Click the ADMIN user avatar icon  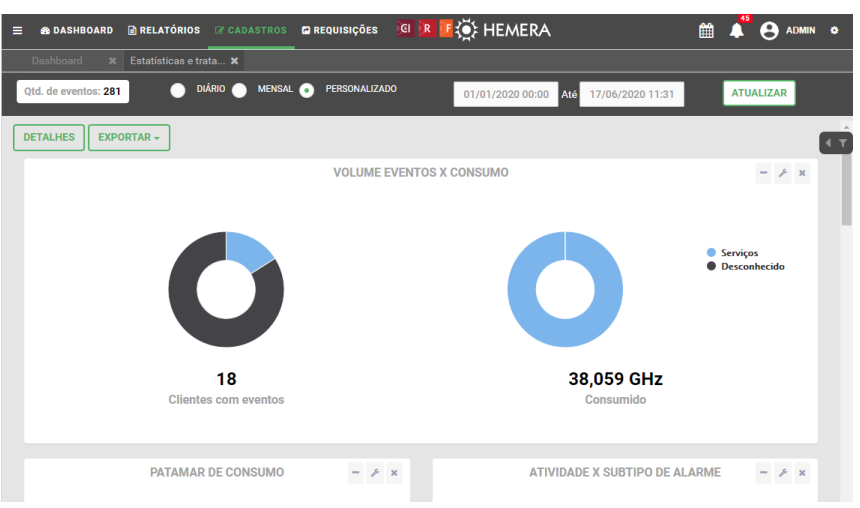click(769, 31)
